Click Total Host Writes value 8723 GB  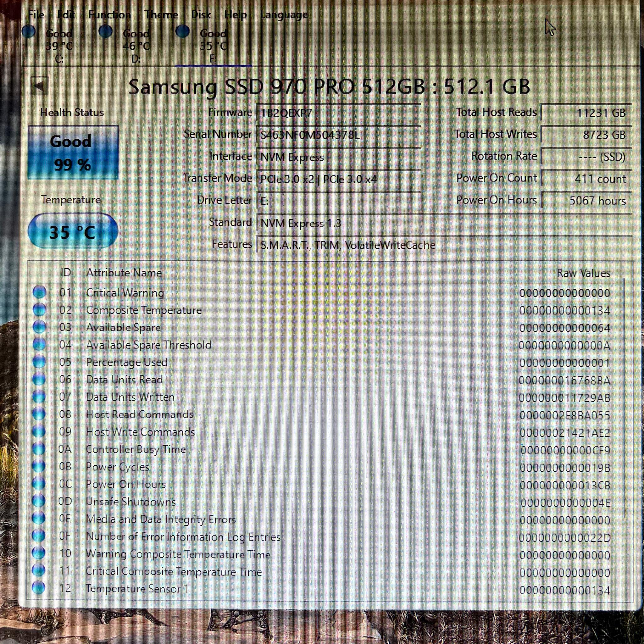tap(586, 134)
